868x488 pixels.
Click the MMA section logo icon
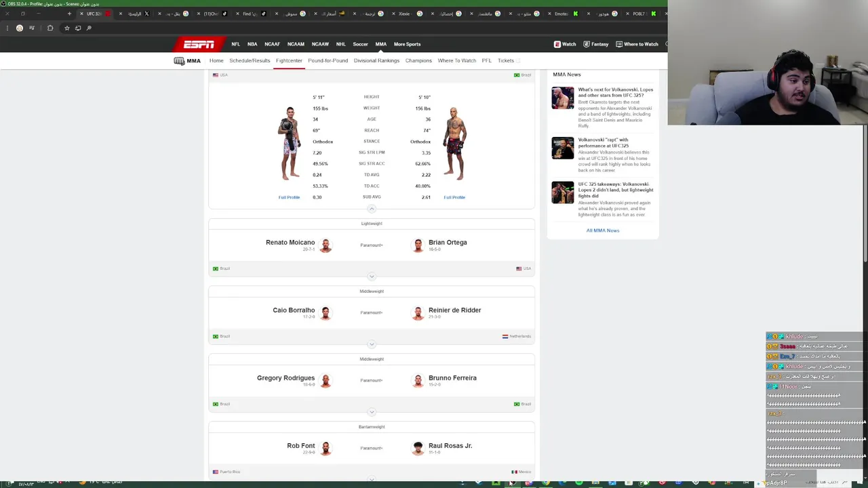(179, 61)
